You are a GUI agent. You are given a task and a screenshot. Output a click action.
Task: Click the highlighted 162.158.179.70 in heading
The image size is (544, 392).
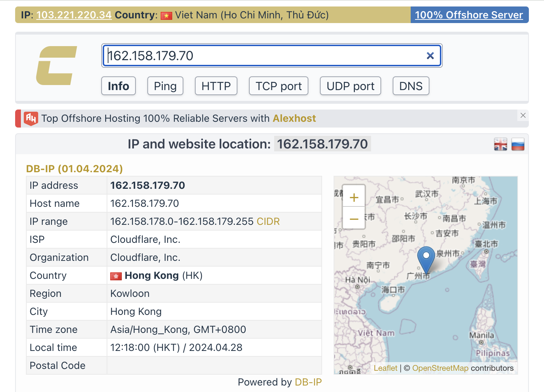pos(322,144)
